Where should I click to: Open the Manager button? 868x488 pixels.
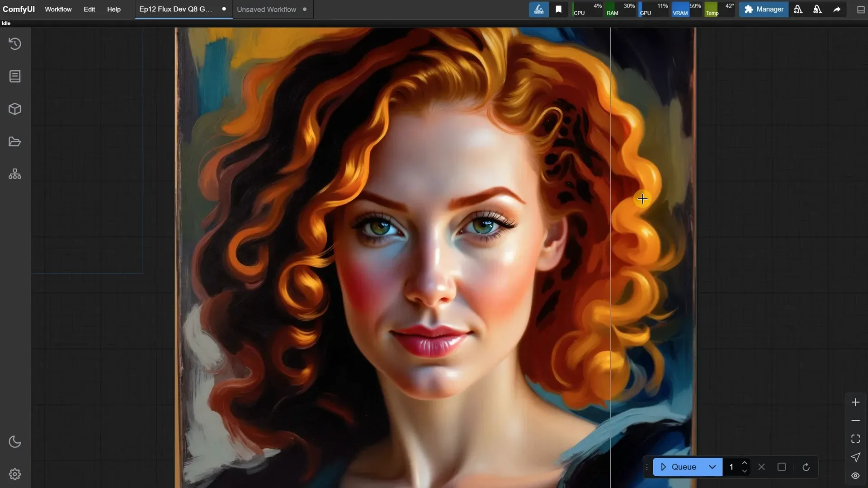point(764,9)
